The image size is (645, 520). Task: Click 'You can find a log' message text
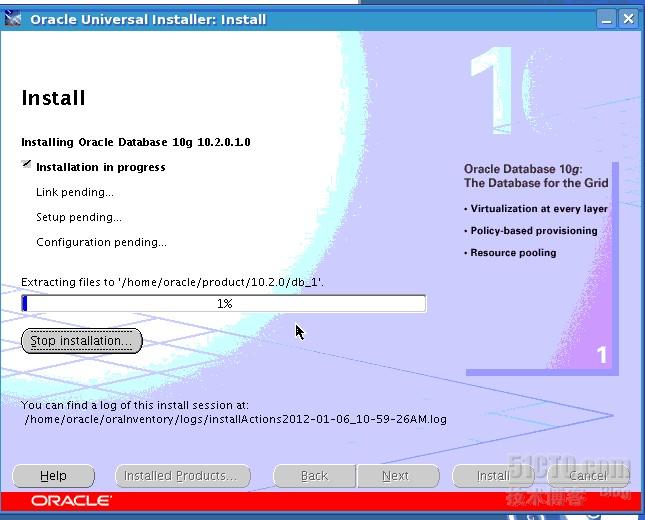coord(135,405)
